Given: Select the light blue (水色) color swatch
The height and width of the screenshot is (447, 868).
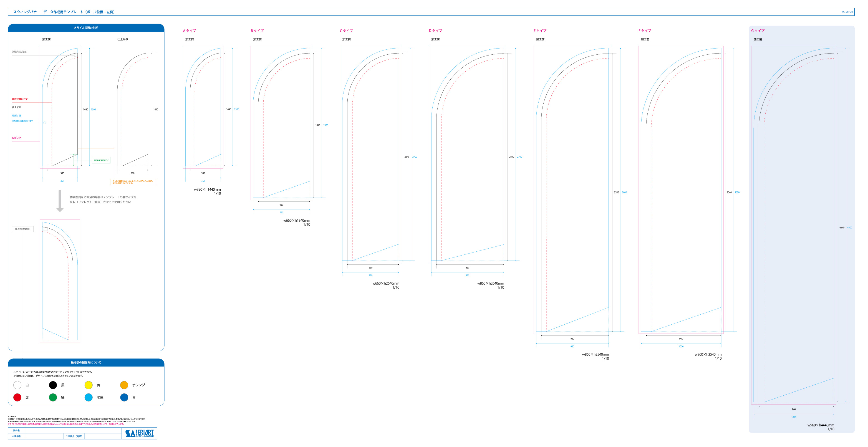Looking at the screenshot, I should [x=89, y=398].
